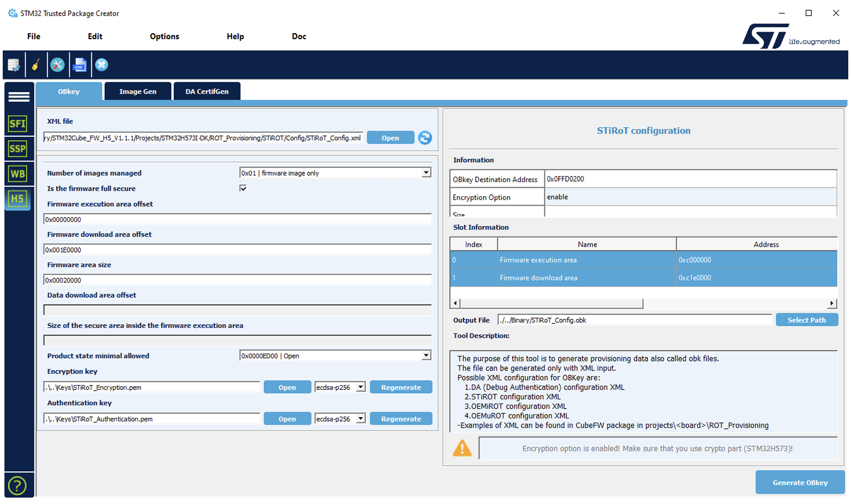
Task: Regenerate the Authentication key
Action: pos(401,419)
